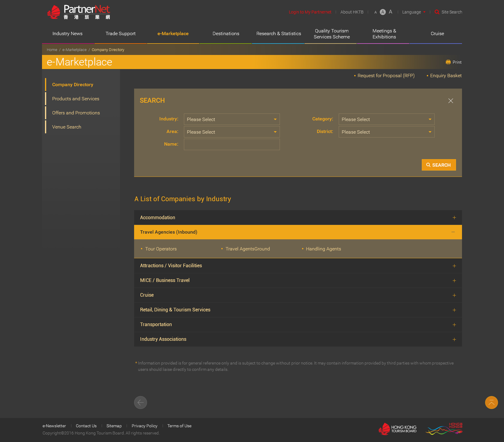Expand the Accommodation section

454,218
